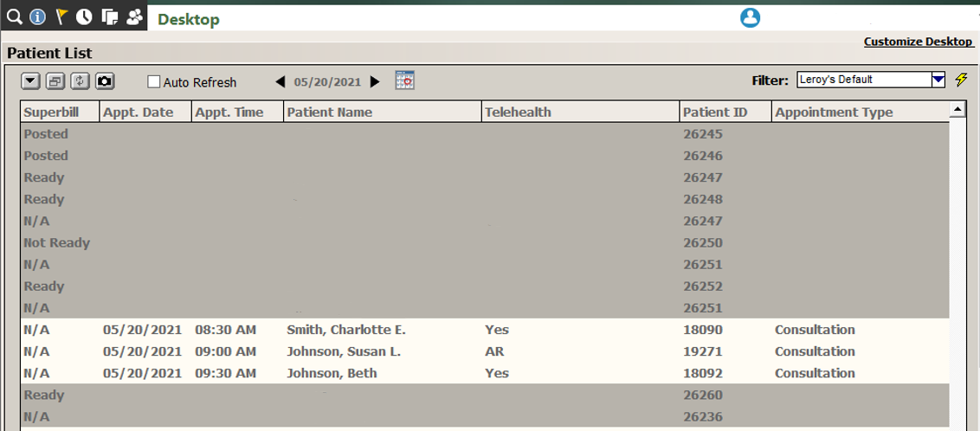980x431 pixels.
Task: Sort by Appointment Type column header
Action: (x=860, y=113)
